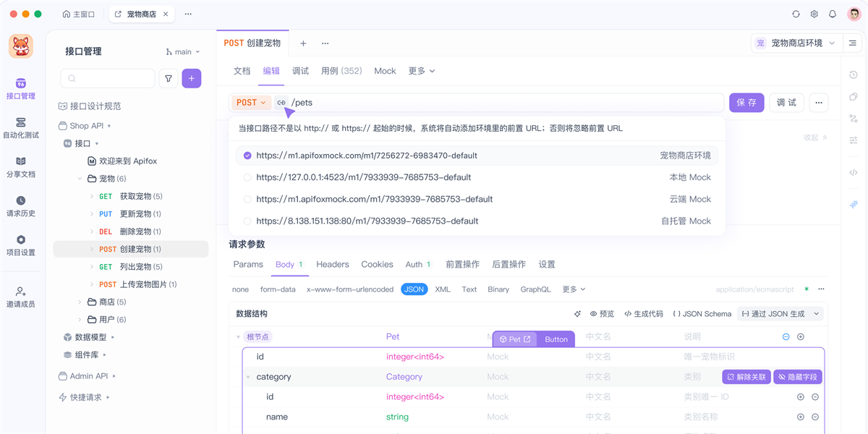
Task: Open 分享文档 in the left sidebar
Action: [21, 167]
